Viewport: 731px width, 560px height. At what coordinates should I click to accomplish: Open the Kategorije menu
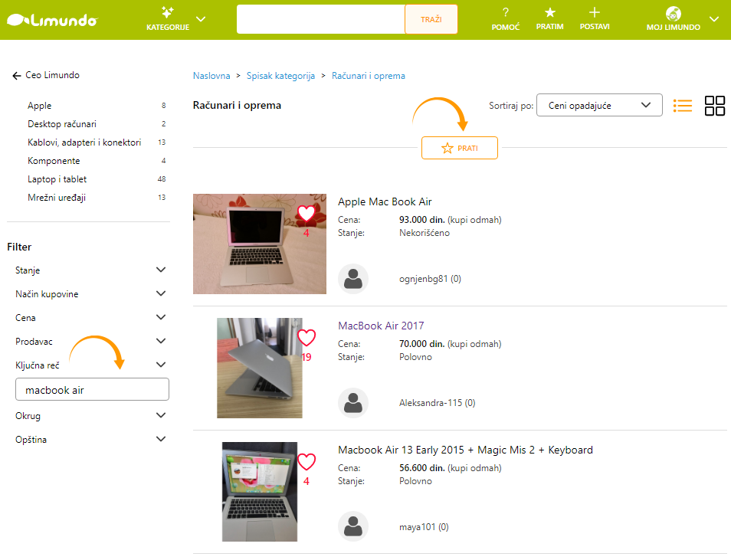coord(175,19)
